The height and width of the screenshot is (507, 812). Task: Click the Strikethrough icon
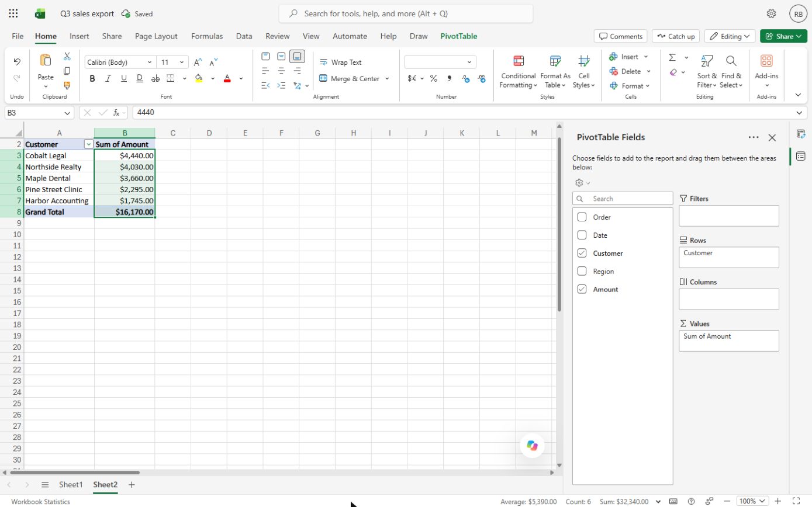pyautogui.click(x=155, y=78)
